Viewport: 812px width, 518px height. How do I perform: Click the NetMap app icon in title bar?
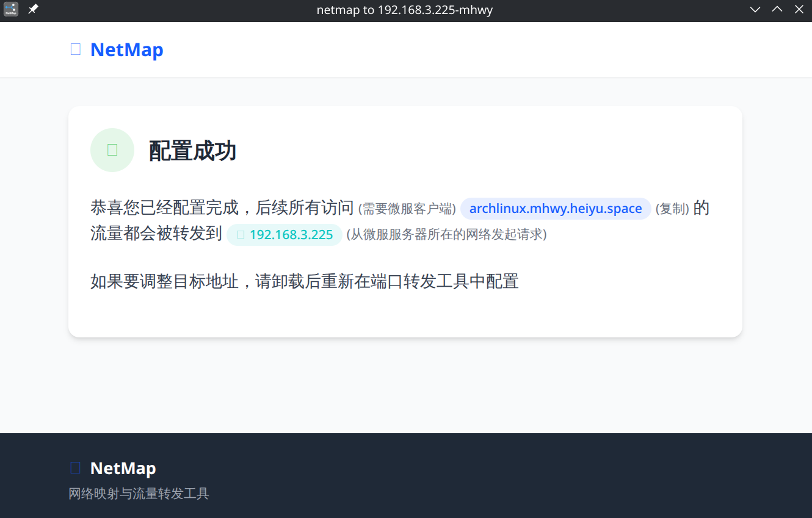11,9
